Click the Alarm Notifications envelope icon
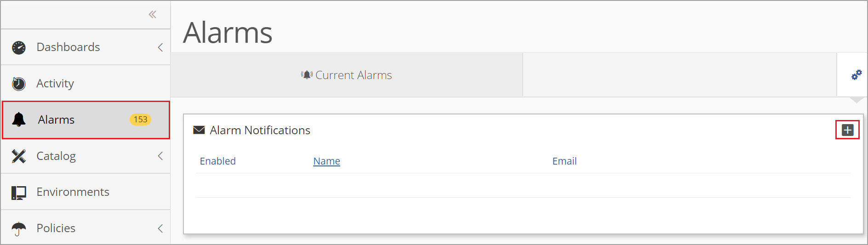Viewport: 868px width, 245px height. pyautogui.click(x=199, y=130)
